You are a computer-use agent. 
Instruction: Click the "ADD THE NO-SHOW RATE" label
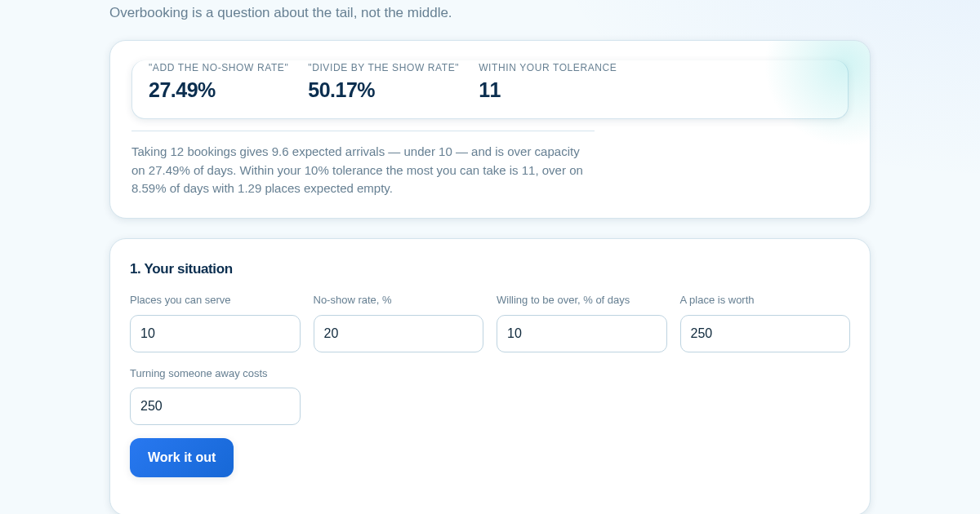[x=218, y=68]
